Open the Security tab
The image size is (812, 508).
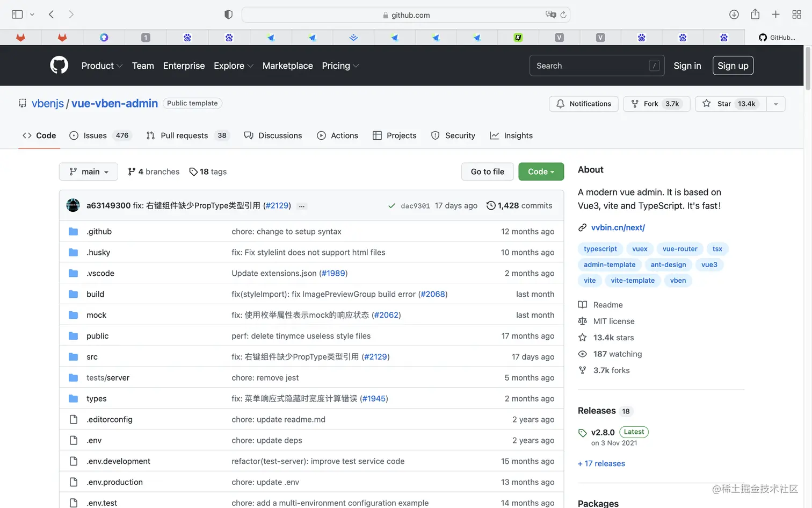coord(453,135)
